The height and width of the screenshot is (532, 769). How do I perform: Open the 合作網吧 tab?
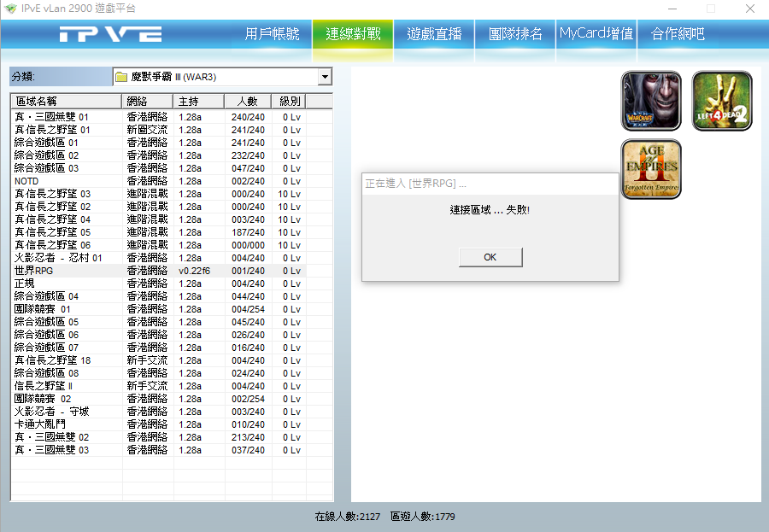click(678, 34)
